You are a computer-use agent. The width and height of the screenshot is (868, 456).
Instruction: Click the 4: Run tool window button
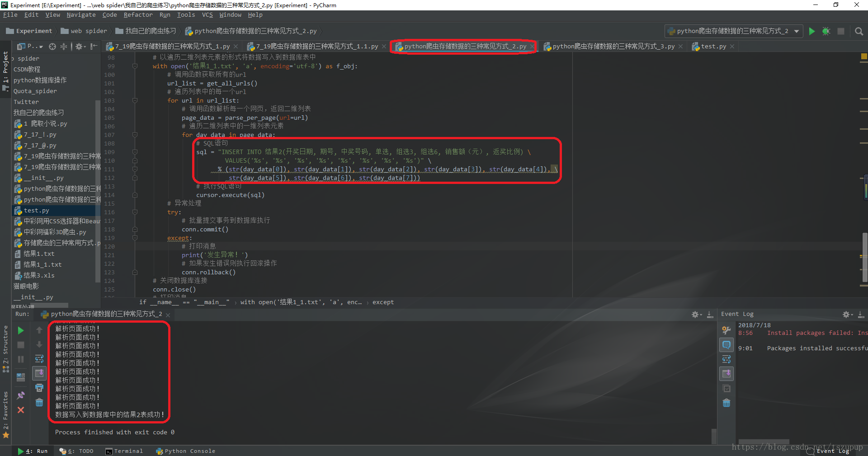(33, 451)
